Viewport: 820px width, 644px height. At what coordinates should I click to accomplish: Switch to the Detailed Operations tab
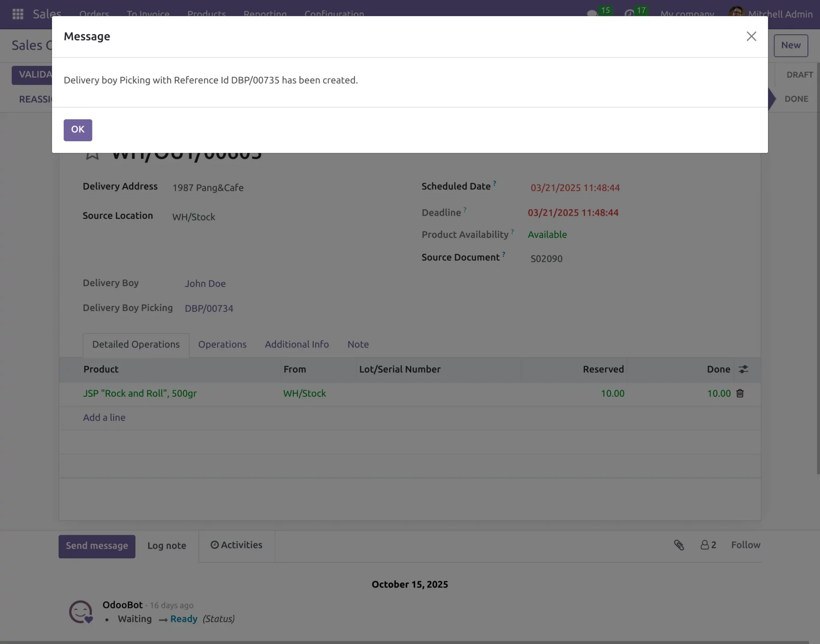[136, 345]
